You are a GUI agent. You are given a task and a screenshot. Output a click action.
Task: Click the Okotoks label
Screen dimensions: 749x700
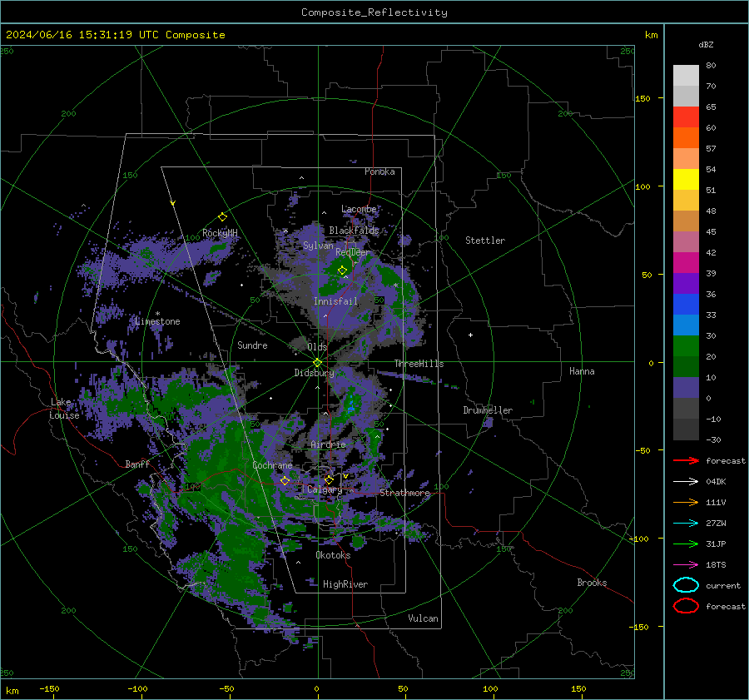pyautogui.click(x=333, y=555)
